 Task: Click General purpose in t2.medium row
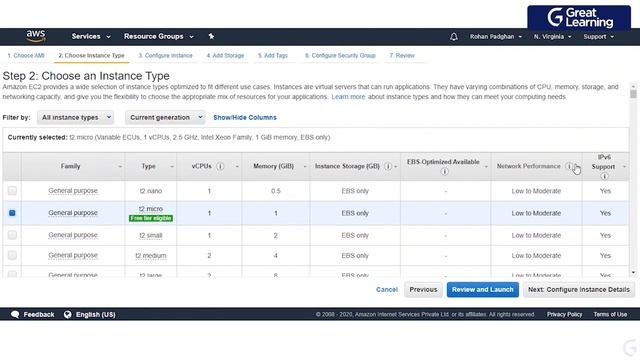tap(73, 255)
